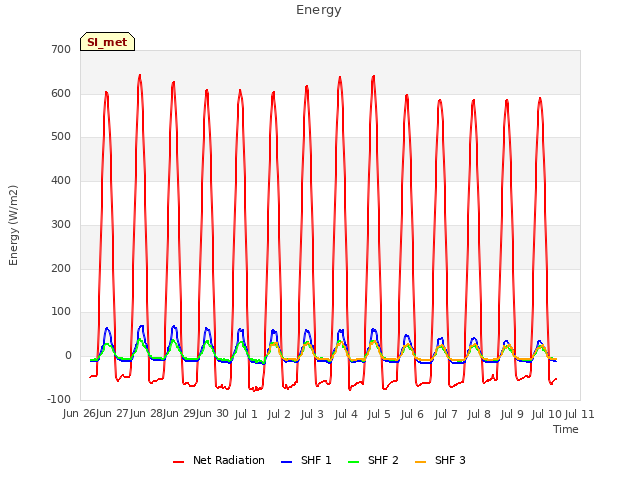Viewport: 640px width, 480px height.
Task: Click the y-axis tick value 400
Action: 61,180
